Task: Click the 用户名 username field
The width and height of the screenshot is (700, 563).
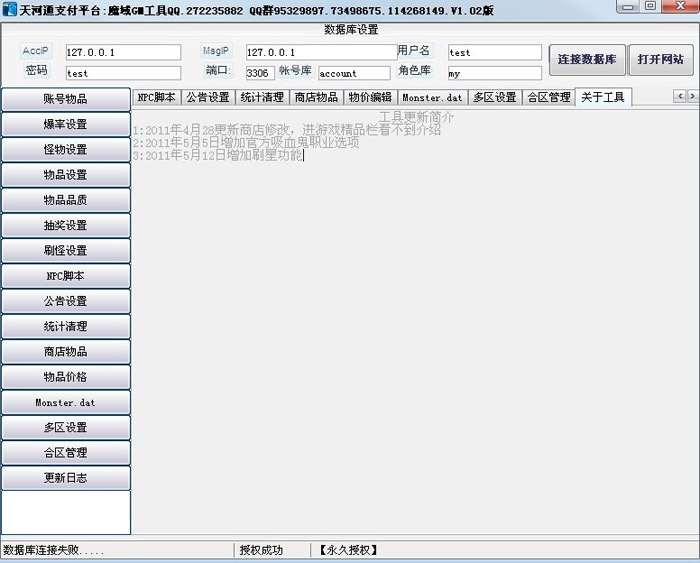Action: [x=494, y=52]
